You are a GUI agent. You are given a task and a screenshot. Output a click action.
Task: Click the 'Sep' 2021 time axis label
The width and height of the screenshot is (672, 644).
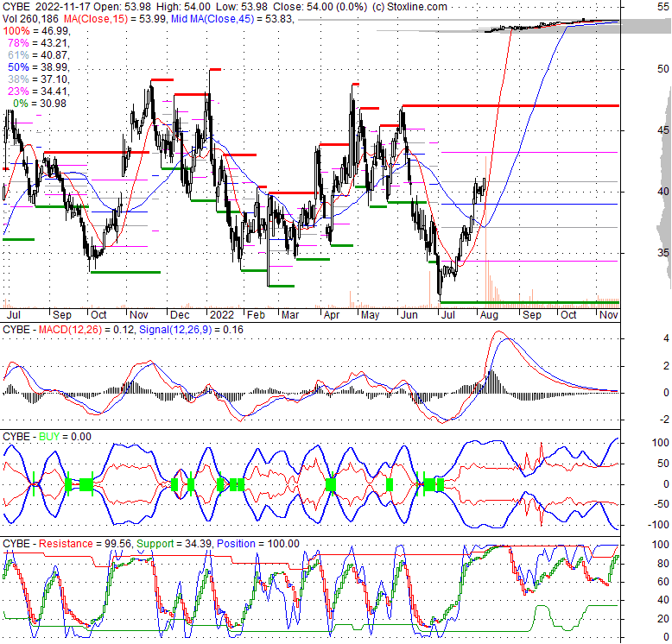tap(61, 315)
